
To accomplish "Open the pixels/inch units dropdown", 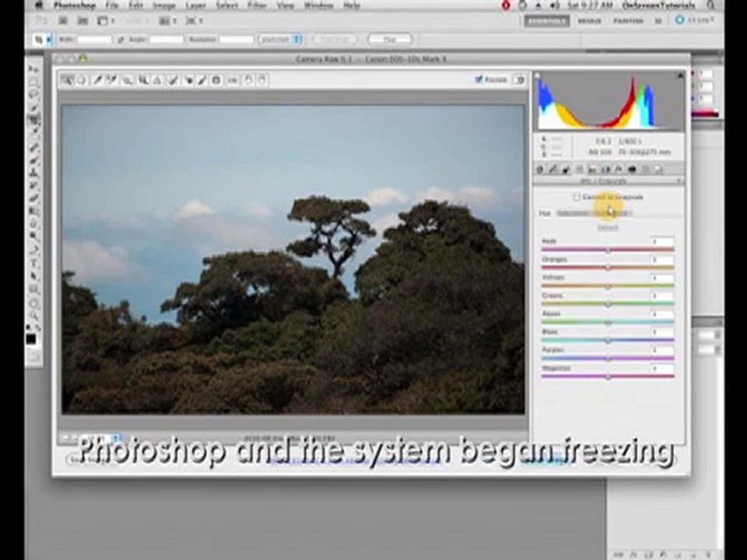I will pos(281,40).
